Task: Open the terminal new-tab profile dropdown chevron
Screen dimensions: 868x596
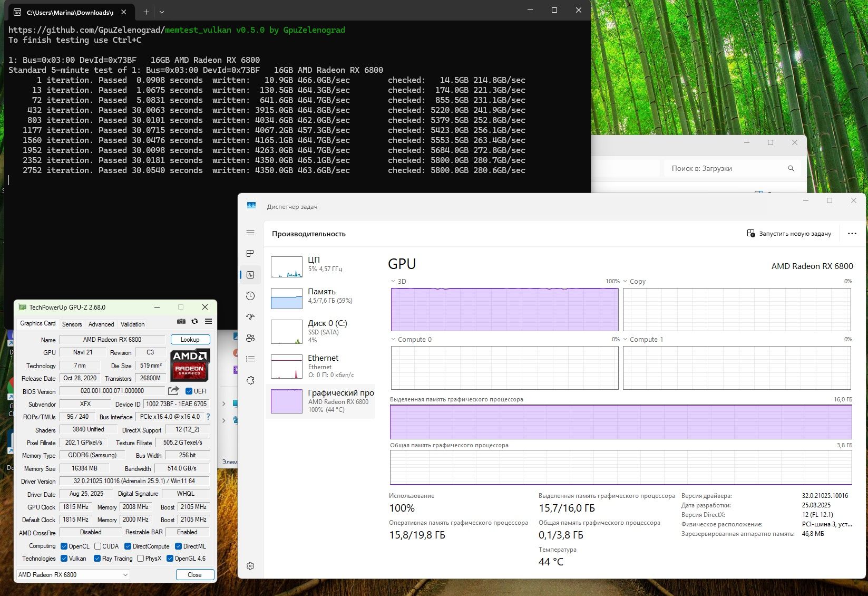Action: click(x=162, y=12)
